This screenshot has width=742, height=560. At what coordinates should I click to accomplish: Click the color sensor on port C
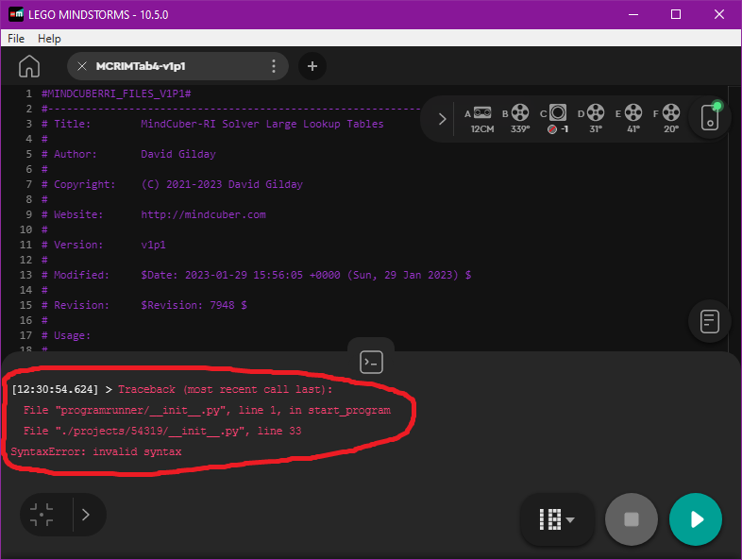tap(558, 113)
